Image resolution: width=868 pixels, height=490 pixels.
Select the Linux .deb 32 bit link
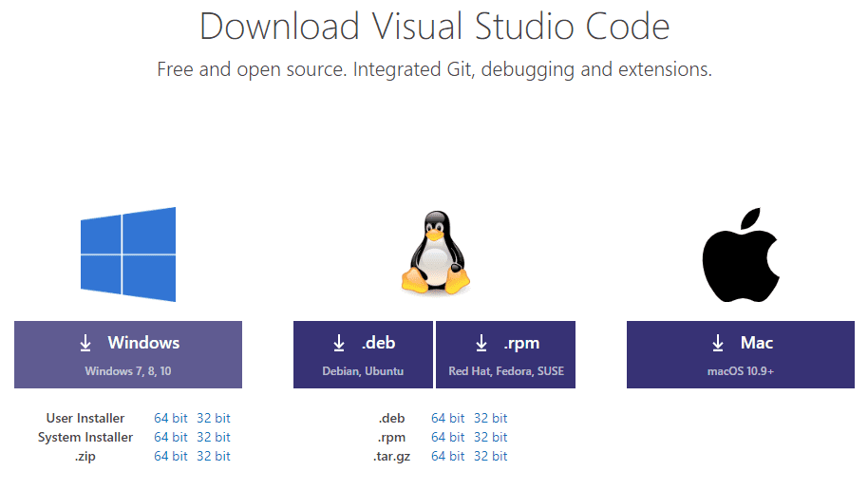point(491,418)
